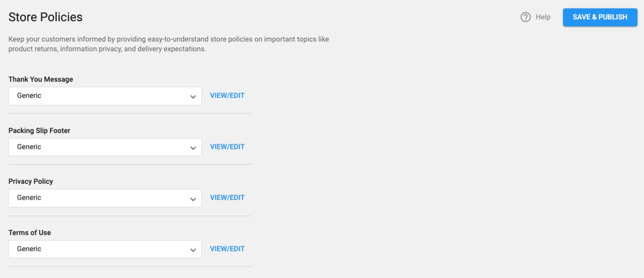Click the Privacy Policy chevron arrow
The image size is (644, 278).
coord(193,199)
